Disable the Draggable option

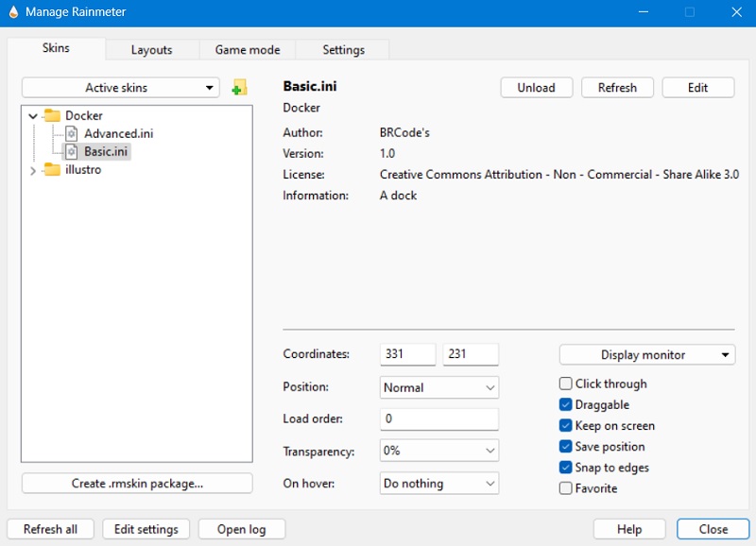pyautogui.click(x=565, y=404)
